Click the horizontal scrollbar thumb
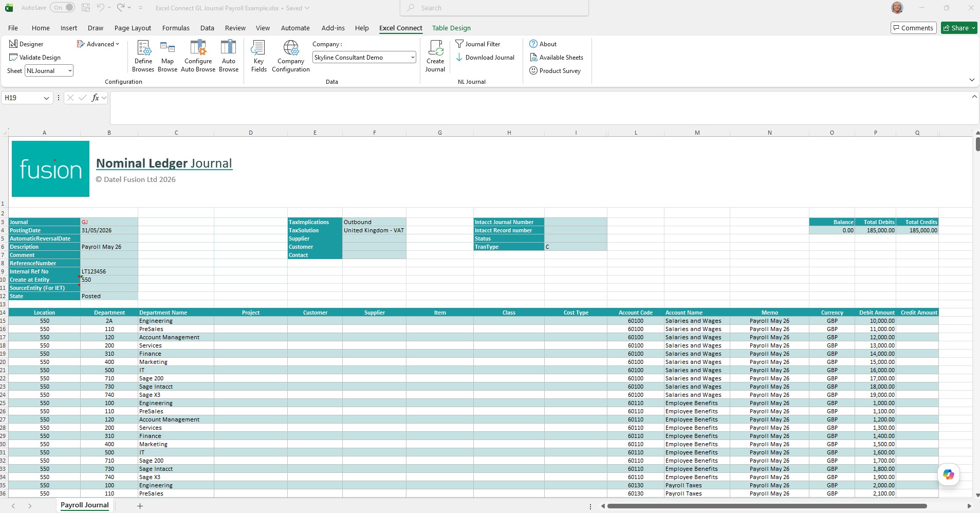Screen dimensions: 980x513 coord(767,506)
